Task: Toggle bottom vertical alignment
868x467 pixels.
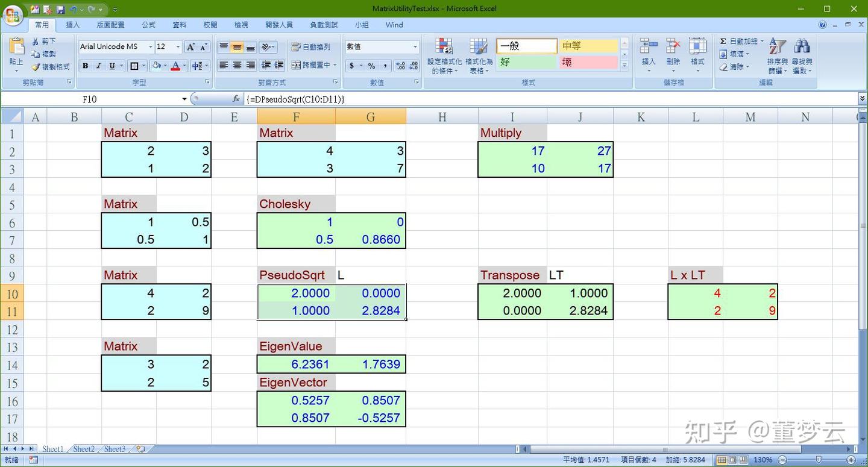Action: (x=250, y=47)
